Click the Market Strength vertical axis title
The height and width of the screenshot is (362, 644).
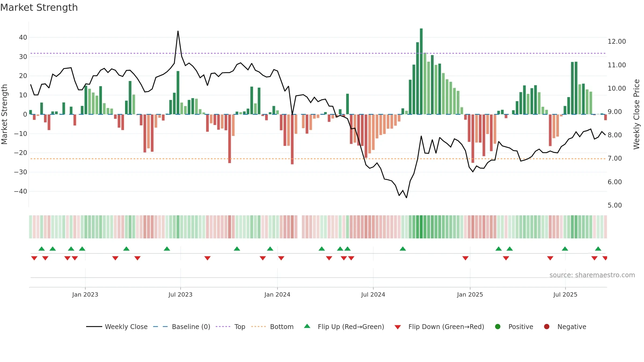(4, 114)
